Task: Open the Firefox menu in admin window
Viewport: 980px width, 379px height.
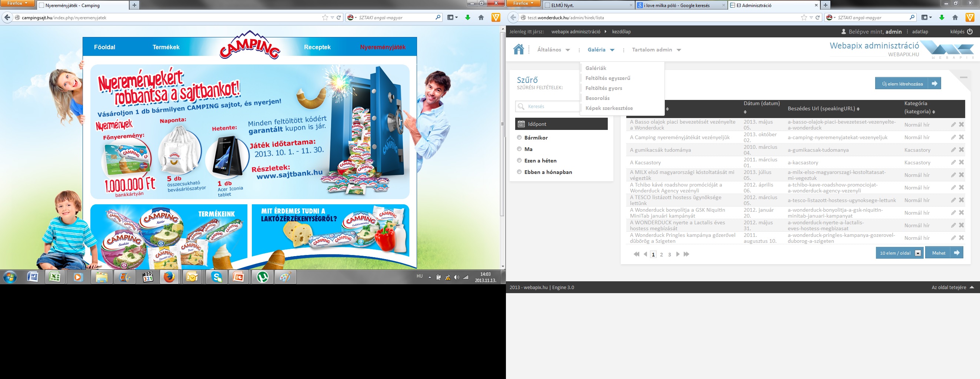Action: [x=524, y=3]
